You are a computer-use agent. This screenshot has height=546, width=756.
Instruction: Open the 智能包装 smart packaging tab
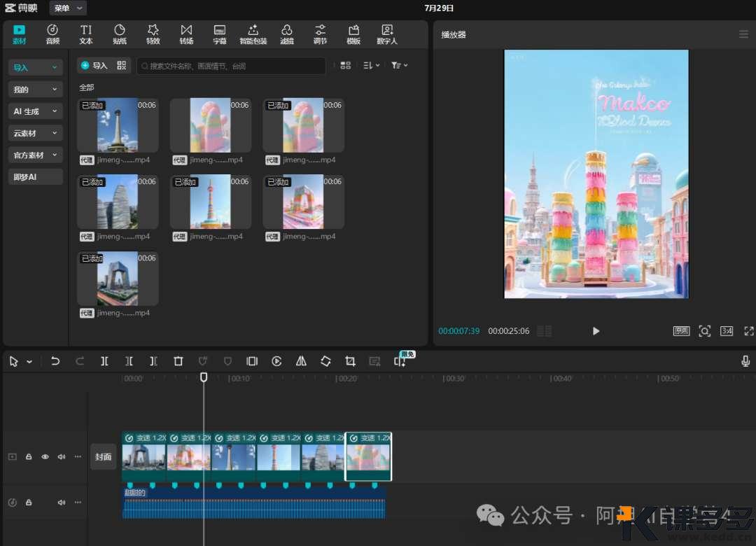click(x=253, y=34)
